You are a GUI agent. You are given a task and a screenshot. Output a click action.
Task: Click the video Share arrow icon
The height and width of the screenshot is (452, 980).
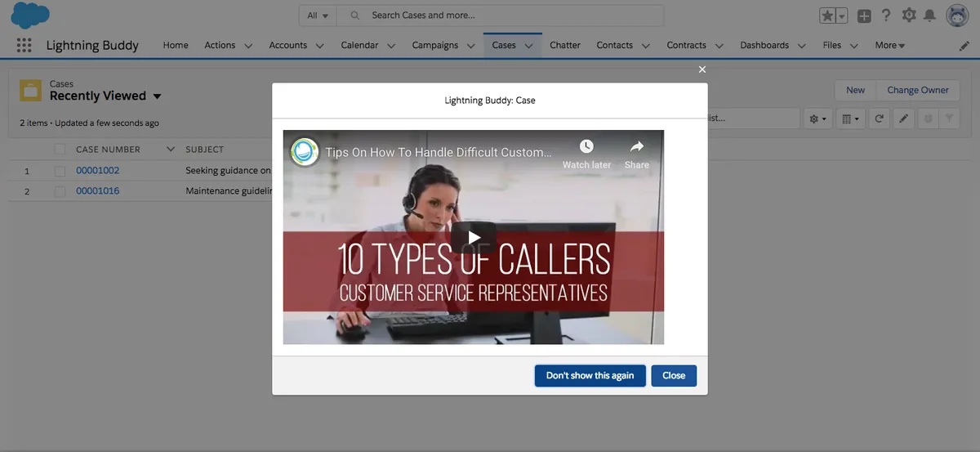[x=637, y=146]
